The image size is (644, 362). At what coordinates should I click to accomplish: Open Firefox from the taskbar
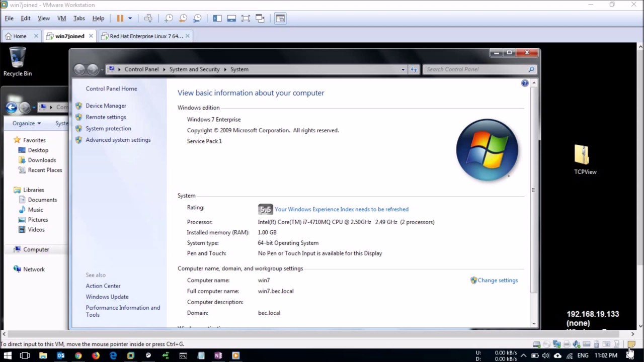coord(96,355)
